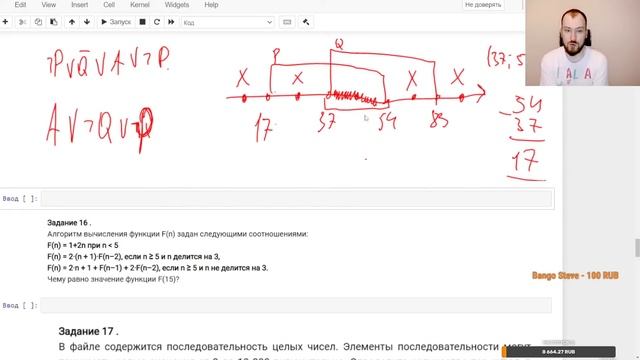Screen dimensions: 640x360
Task: Restart and run all cells (fast-forward icon)
Action: (171, 22)
